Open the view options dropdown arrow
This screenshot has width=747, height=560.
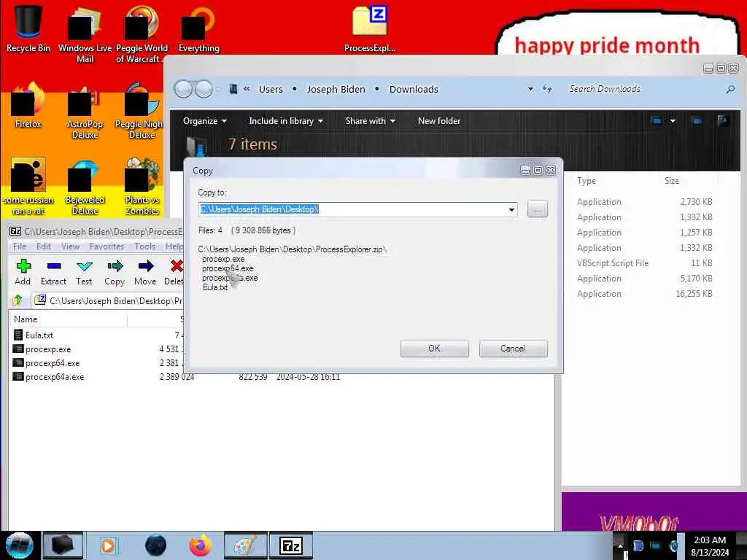(673, 121)
